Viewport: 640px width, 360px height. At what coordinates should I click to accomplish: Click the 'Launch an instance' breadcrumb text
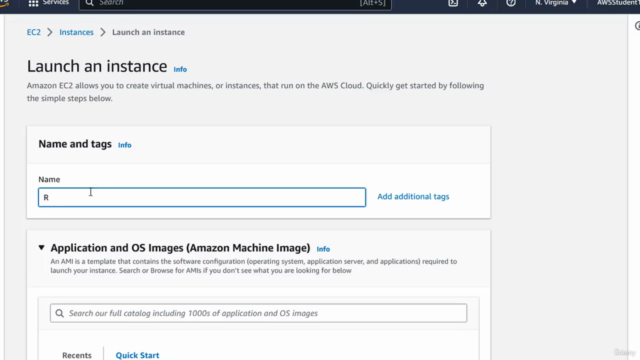[149, 32]
